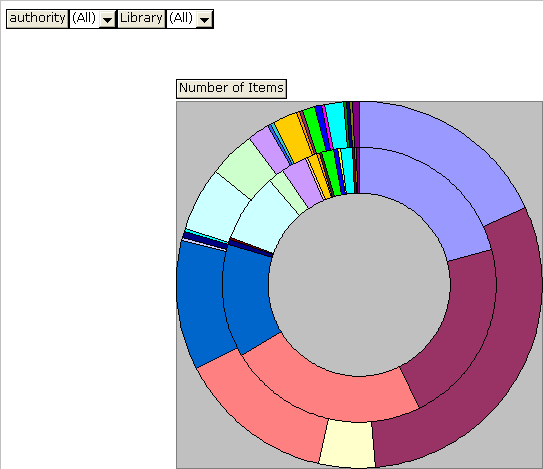
Task: Click the Number of Items field button
Action: coord(231,89)
